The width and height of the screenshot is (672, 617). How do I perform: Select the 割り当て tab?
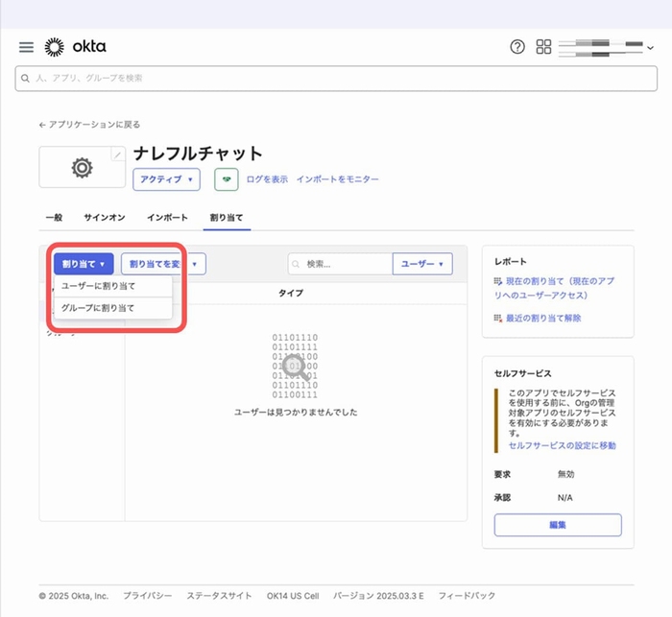(x=227, y=218)
